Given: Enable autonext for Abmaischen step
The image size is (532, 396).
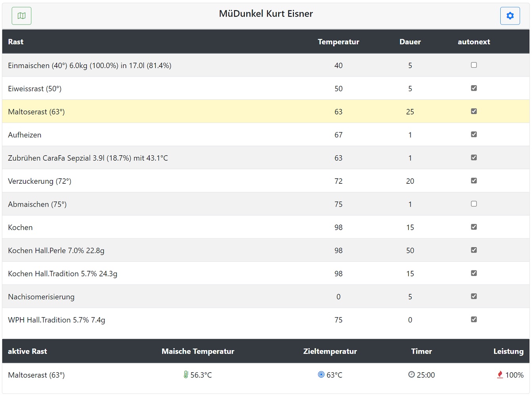Looking at the screenshot, I should 474,204.
